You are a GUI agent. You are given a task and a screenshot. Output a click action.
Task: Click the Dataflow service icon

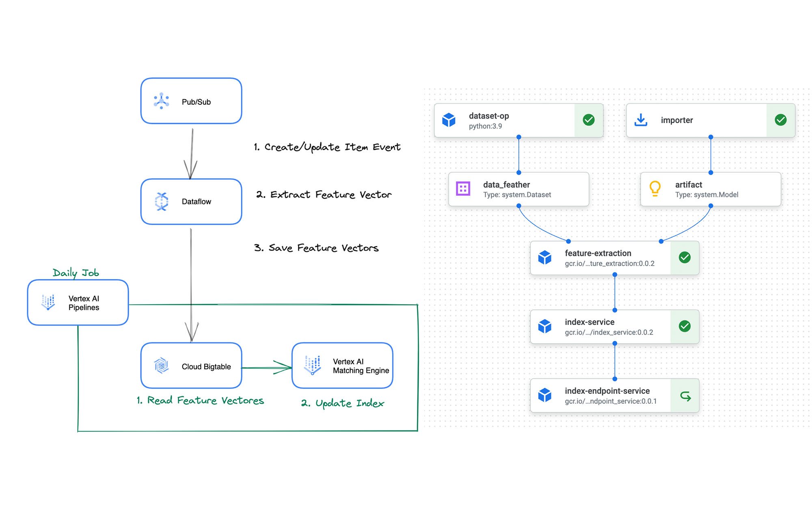162,201
